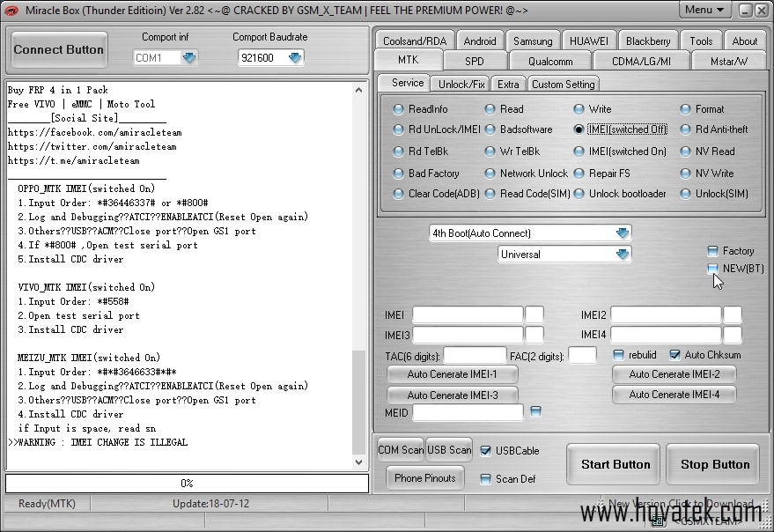774x532 pixels.
Task: Click the https://t.me/amiracleteam log line
Action: point(74,160)
